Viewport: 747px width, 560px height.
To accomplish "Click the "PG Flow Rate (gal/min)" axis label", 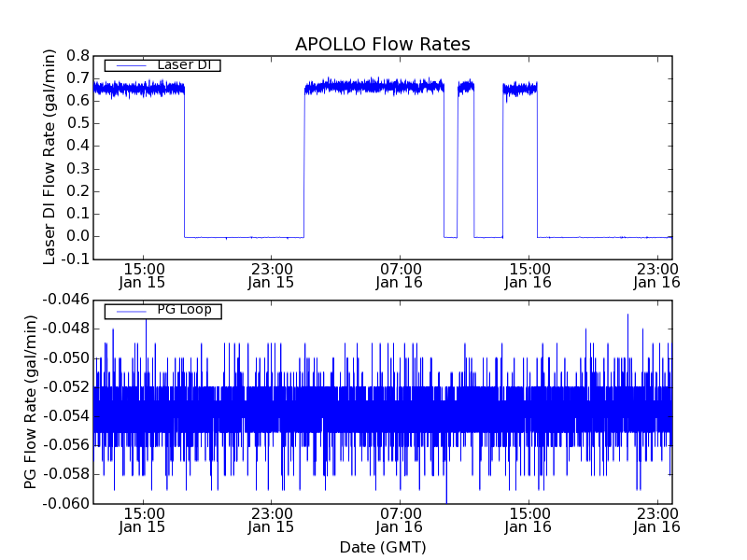I will [30, 401].
